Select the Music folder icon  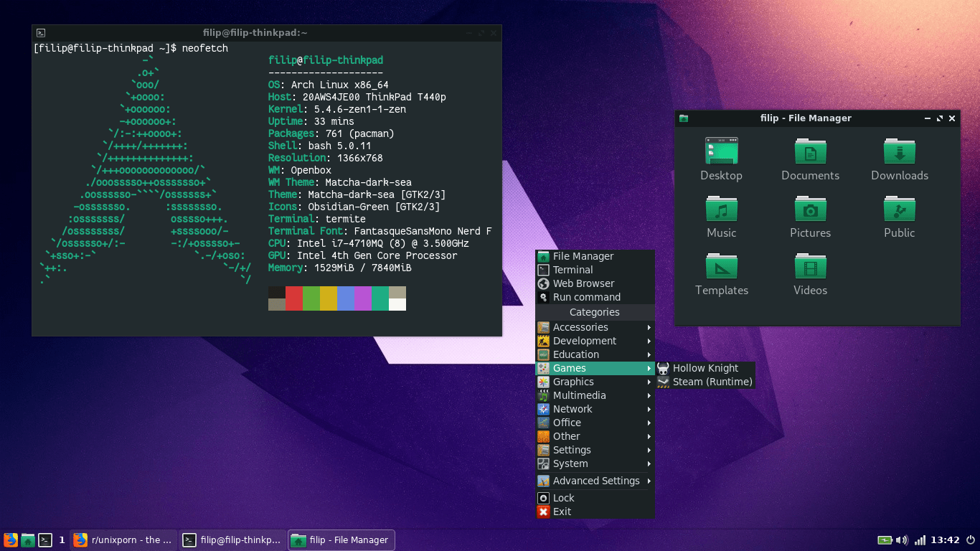[722, 208]
